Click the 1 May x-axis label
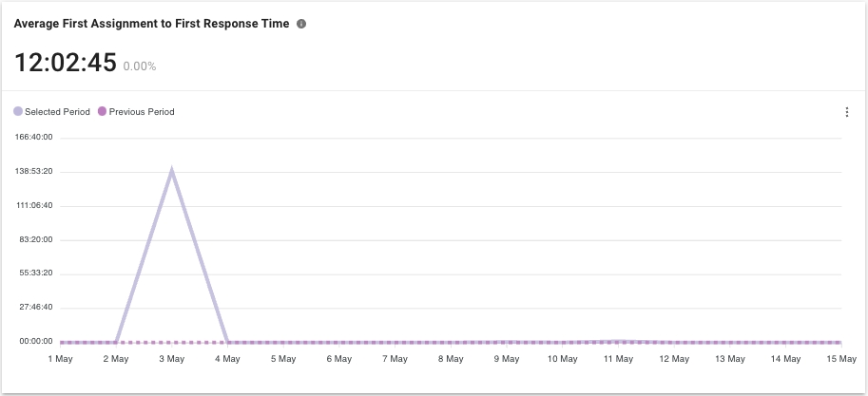 [x=60, y=359]
